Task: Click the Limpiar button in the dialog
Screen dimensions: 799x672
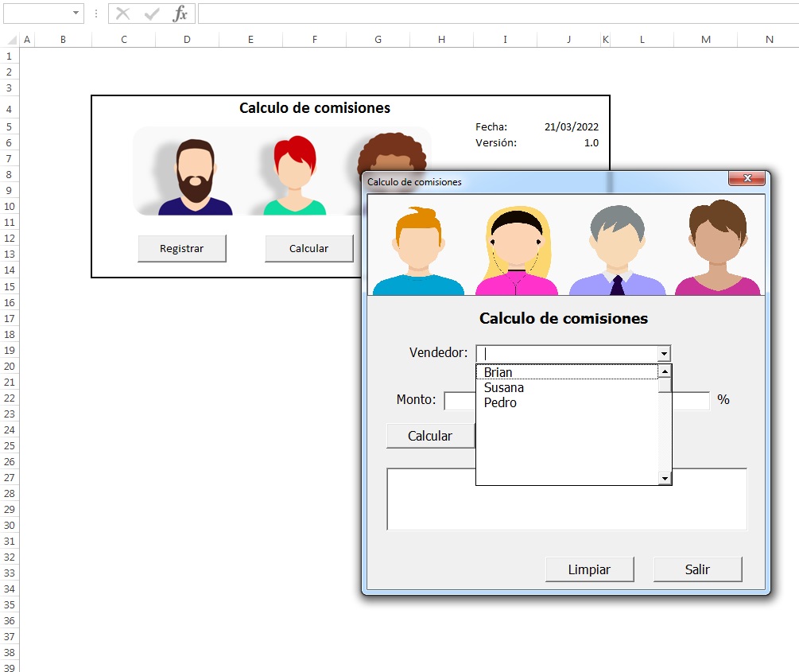Action: click(x=590, y=569)
